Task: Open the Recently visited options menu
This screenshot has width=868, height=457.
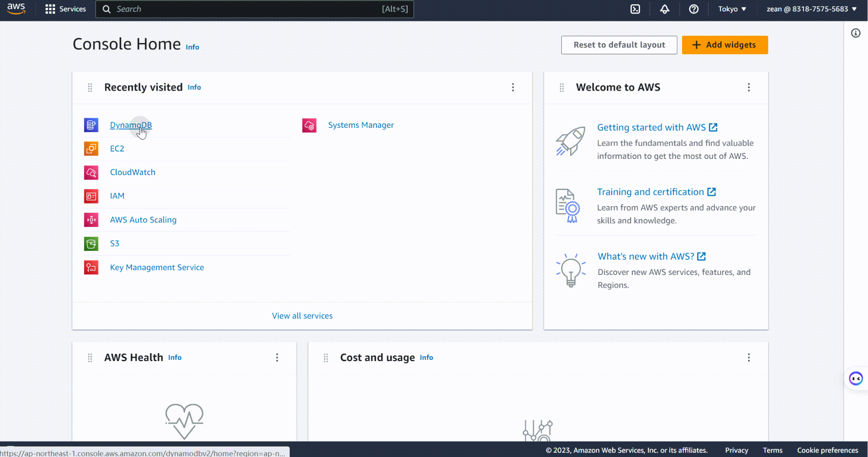Action: 513,88
